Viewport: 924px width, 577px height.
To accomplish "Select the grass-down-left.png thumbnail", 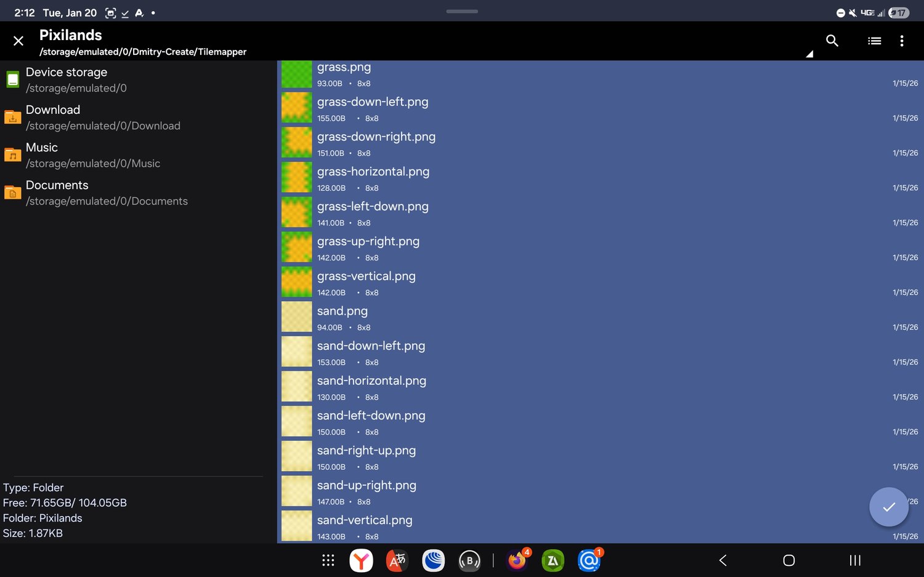I will pyautogui.click(x=297, y=108).
